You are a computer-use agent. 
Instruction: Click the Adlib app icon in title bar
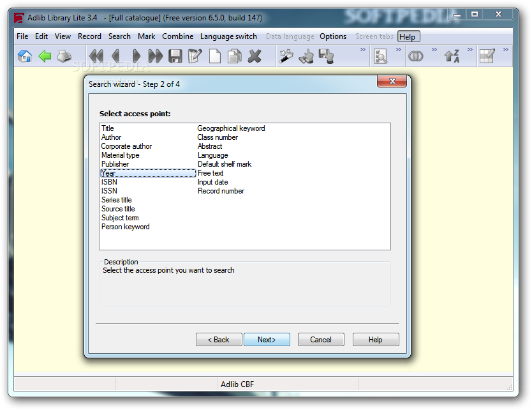coord(19,18)
